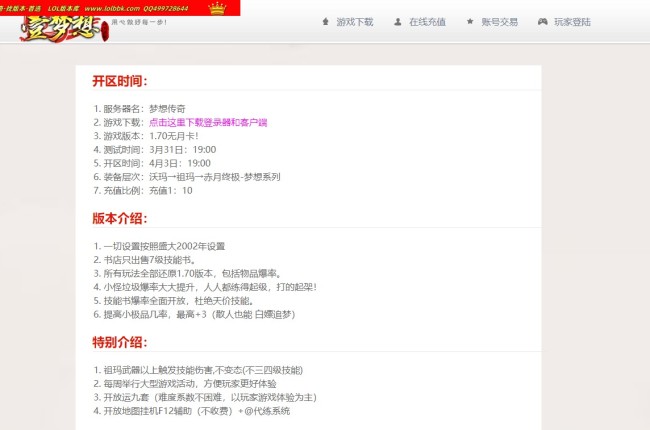Click the 版本介绍 heading
The width and height of the screenshot is (650, 430).
point(119,219)
